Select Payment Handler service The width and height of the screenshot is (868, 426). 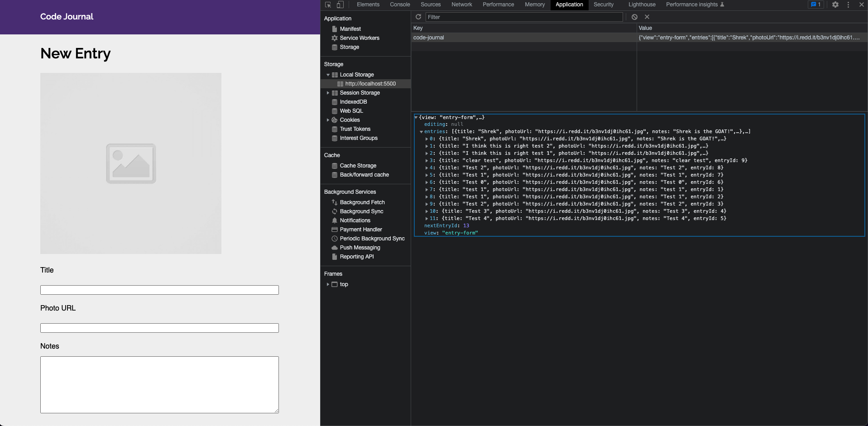(x=361, y=230)
